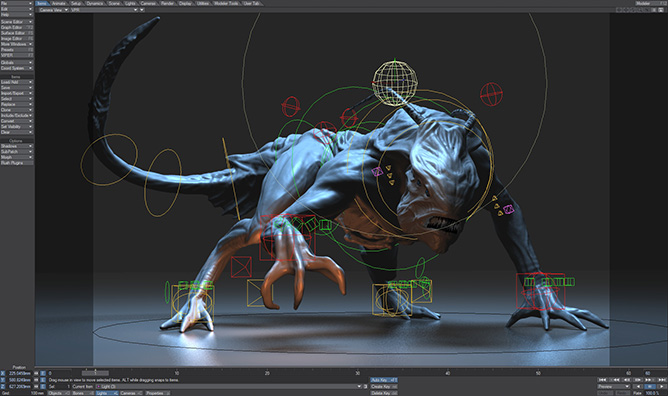Open the item Properties panel
The width and height of the screenshot is (668, 396).
point(158,393)
